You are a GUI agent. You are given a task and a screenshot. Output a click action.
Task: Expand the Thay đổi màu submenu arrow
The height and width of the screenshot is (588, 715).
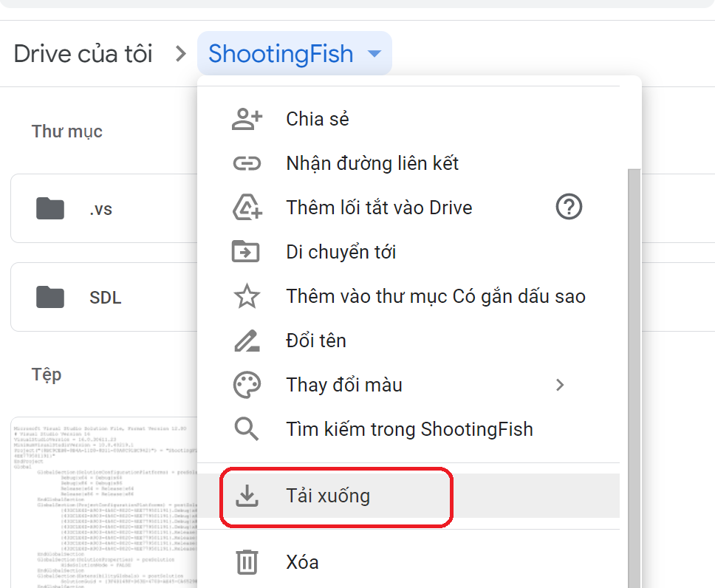pyautogui.click(x=560, y=385)
